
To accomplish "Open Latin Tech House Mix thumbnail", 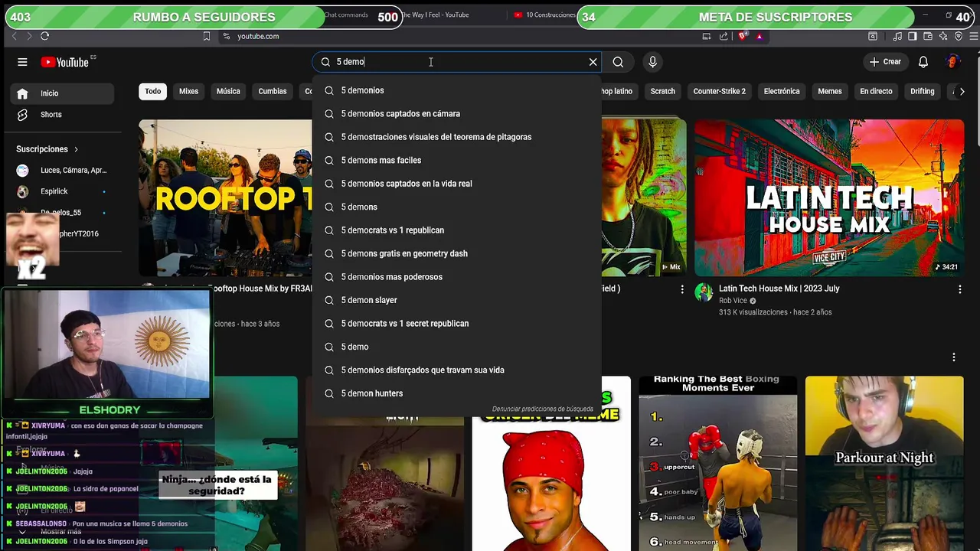I will tap(829, 197).
